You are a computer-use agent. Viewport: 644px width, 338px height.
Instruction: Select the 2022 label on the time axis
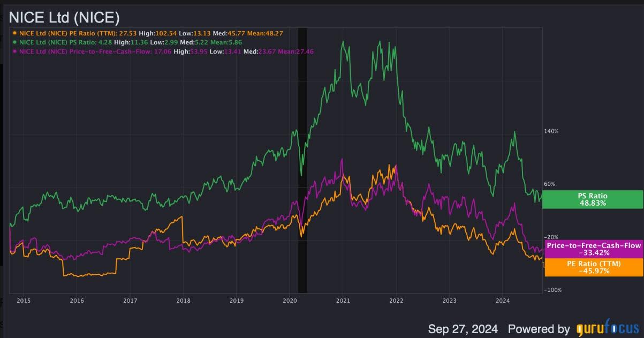(x=396, y=301)
